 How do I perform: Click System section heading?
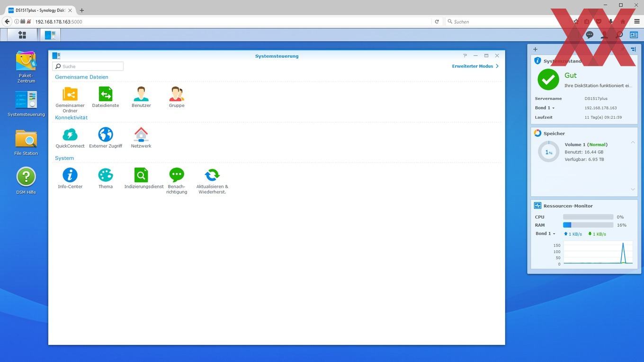(64, 158)
